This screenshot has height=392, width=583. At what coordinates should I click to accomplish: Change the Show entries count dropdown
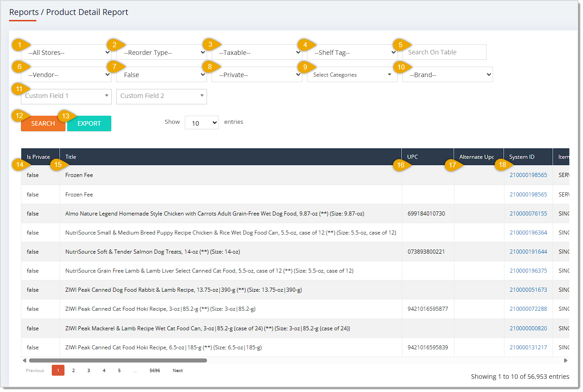pyautogui.click(x=202, y=122)
